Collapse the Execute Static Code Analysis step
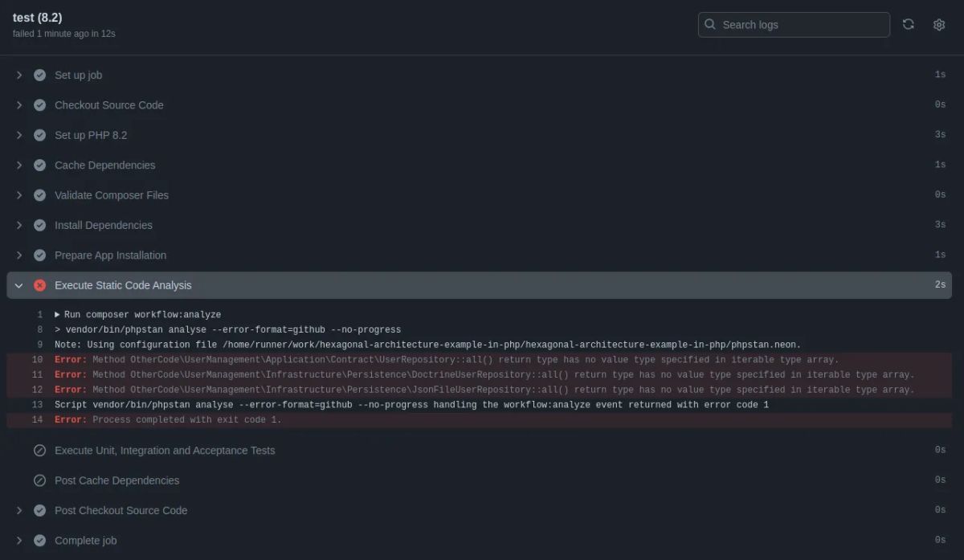Viewport: 964px width, 560px height. (19, 285)
